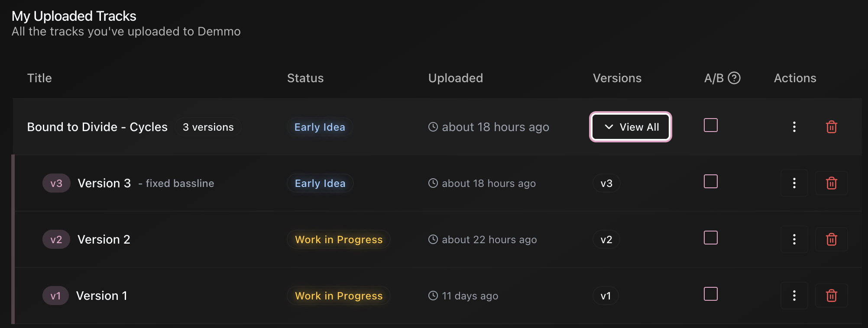Open the three-dot menu for Version 2
Image resolution: width=868 pixels, height=328 pixels.
tap(794, 239)
